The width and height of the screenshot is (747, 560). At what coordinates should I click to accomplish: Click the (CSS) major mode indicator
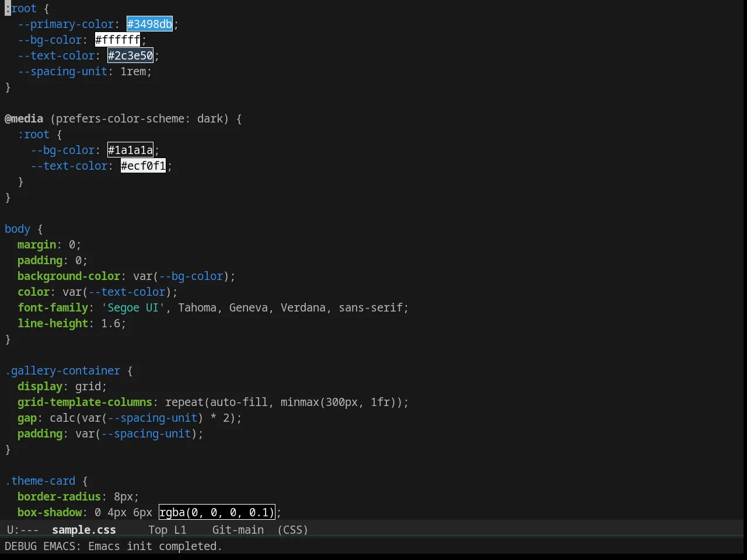coord(293,530)
